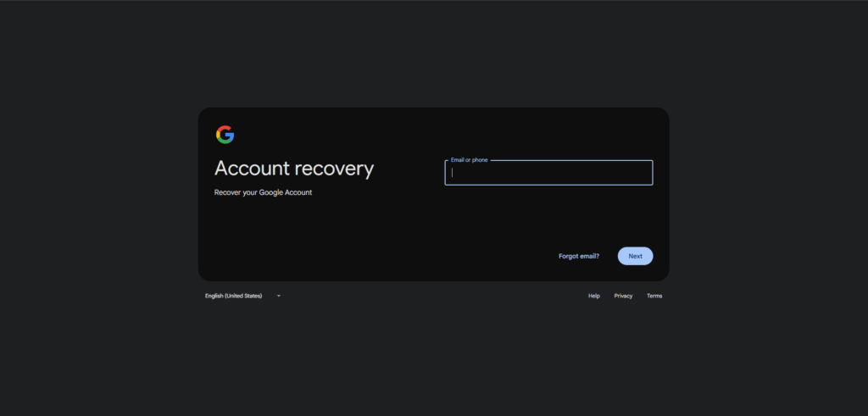Viewport: 868px width, 416px height.
Task: Click blank page background above the card
Action: click(x=434, y=51)
